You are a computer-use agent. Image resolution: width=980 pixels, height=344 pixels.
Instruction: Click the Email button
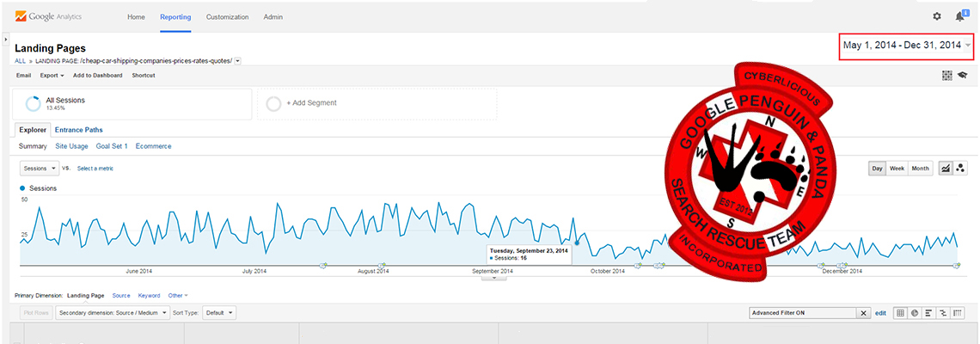tap(23, 75)
